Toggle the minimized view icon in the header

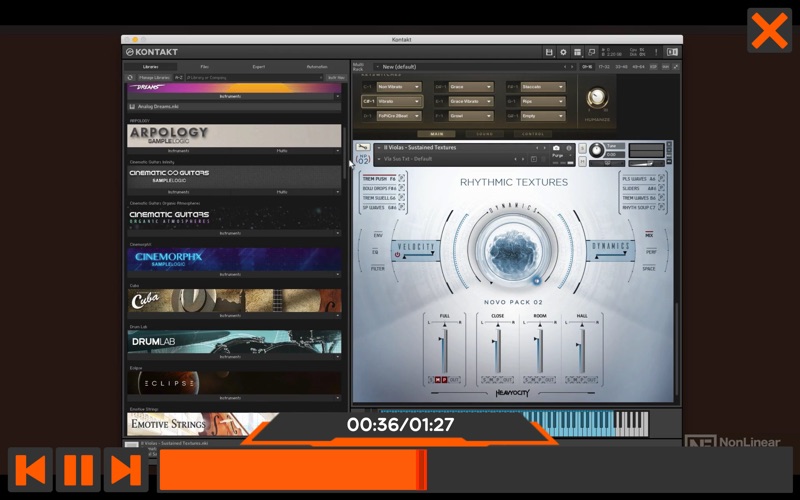pos(592,52)
